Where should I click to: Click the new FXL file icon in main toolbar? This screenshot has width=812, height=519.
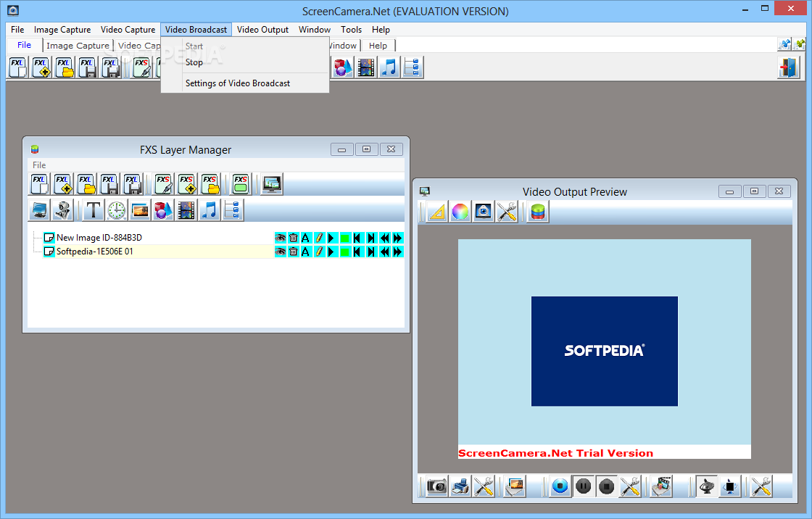(17, 68)
